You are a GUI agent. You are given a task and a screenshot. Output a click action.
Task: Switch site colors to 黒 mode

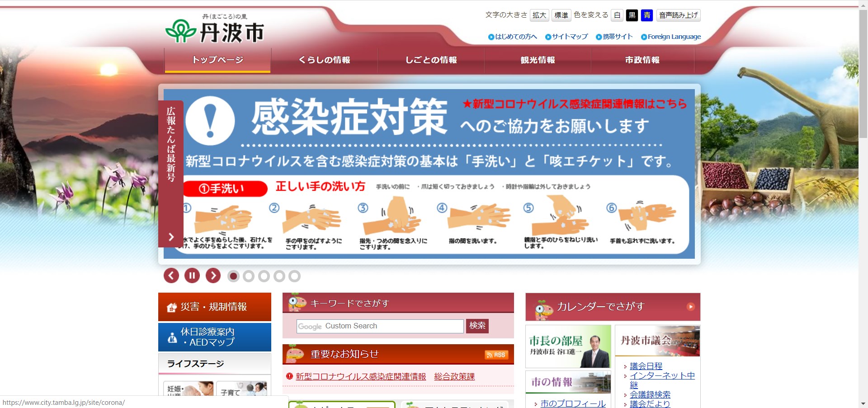click(632, 15)
